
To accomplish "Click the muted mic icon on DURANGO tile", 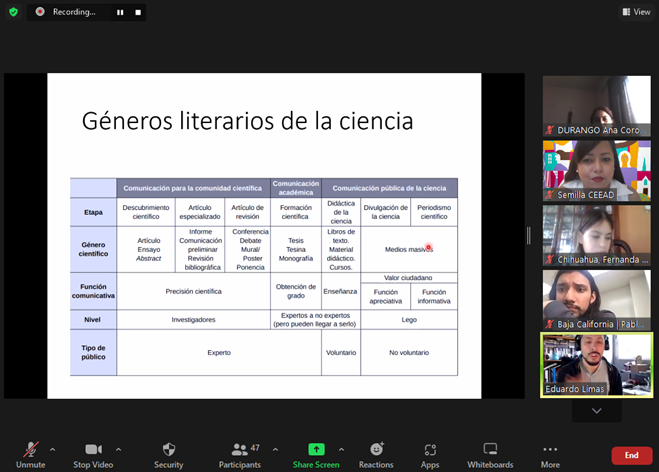I will tap(549, 130).
